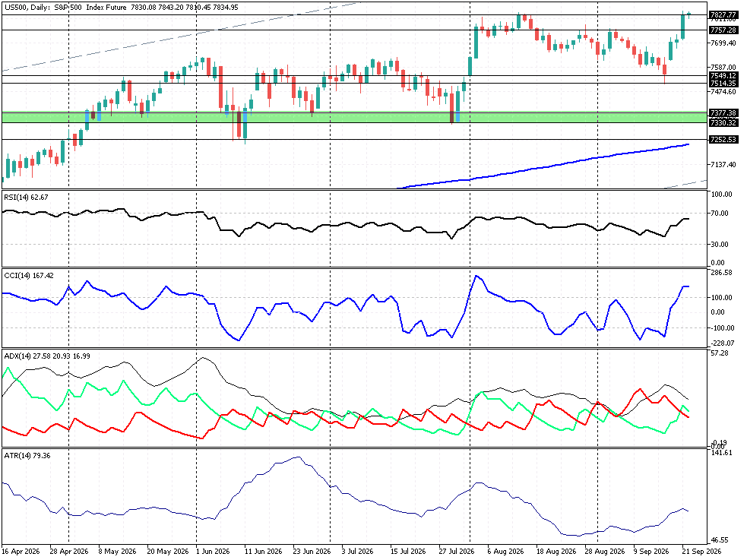Viewport: 747px width, 560px height.
Task: Click the CCI(14) 167.42 indicator label
Action: [x=29, y=275]
